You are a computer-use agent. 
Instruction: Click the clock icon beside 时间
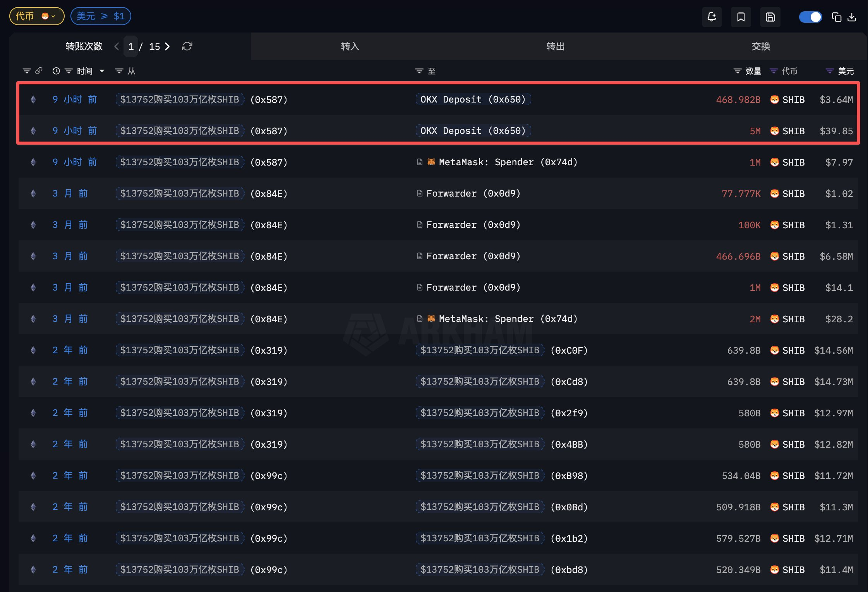[56, 71]
